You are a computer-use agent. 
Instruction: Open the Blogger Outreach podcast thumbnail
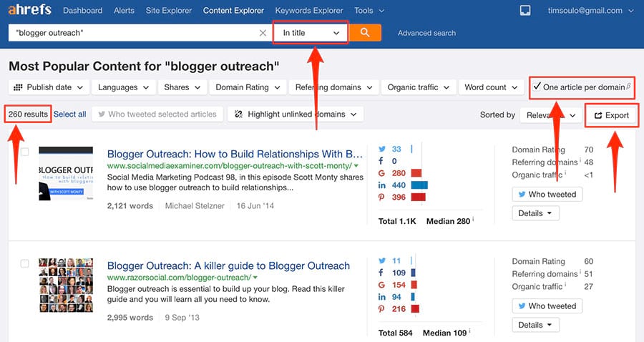coord(66,174)
